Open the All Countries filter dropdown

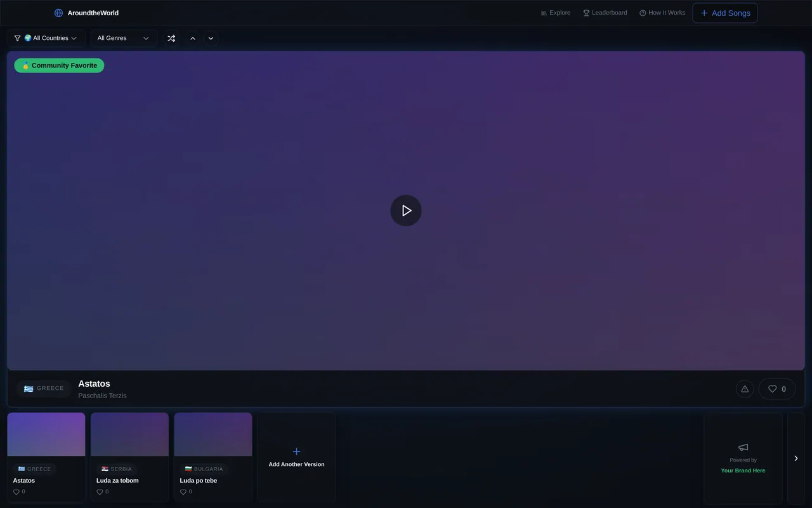(46, 38)
